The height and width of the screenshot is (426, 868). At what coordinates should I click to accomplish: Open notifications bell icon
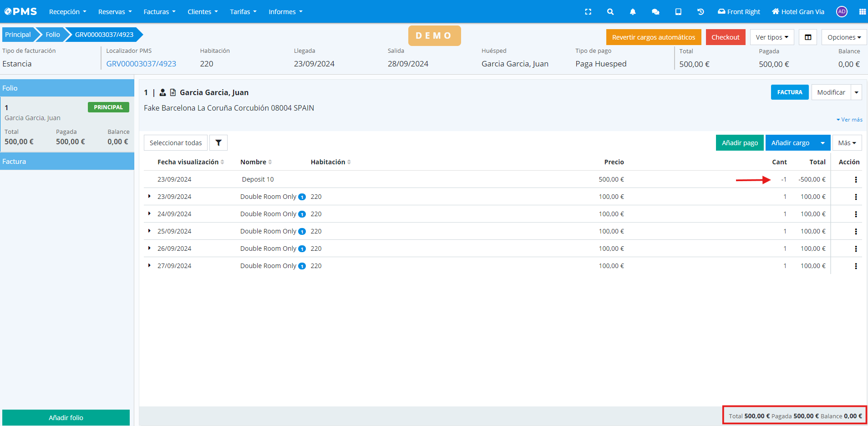[633, 12]
